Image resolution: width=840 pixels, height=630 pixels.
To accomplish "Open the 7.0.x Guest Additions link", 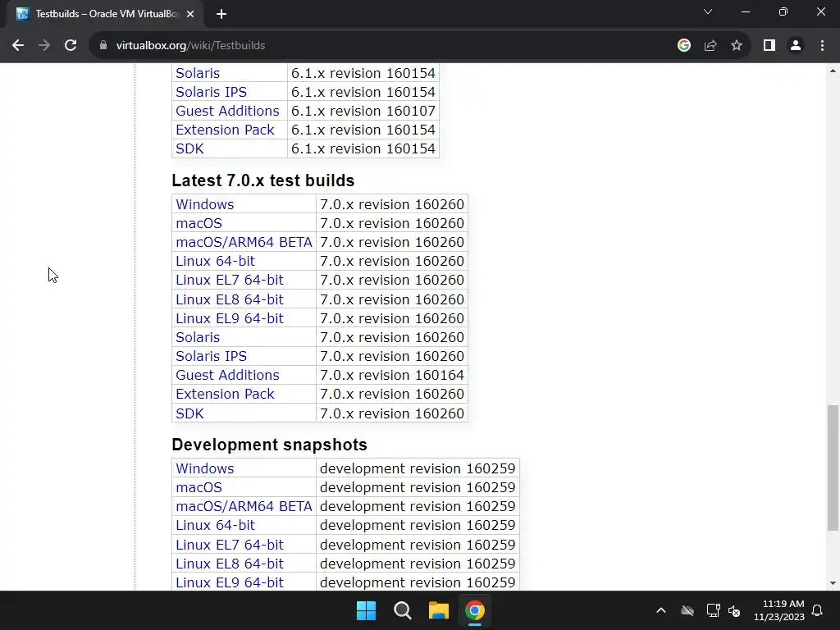I will [x=228, y=375].
